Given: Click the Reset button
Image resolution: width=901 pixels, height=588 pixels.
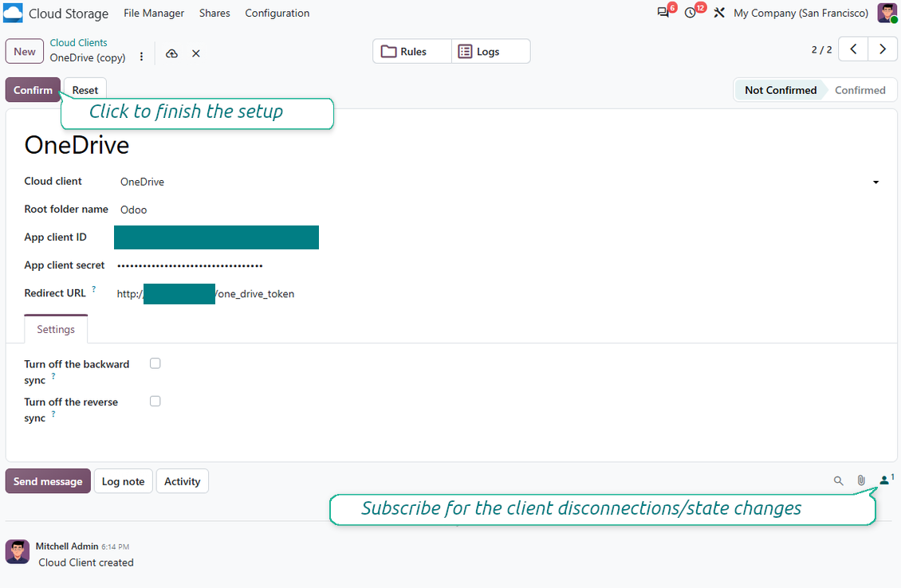Looking at the screenshot, I should (x=85, y=89).
